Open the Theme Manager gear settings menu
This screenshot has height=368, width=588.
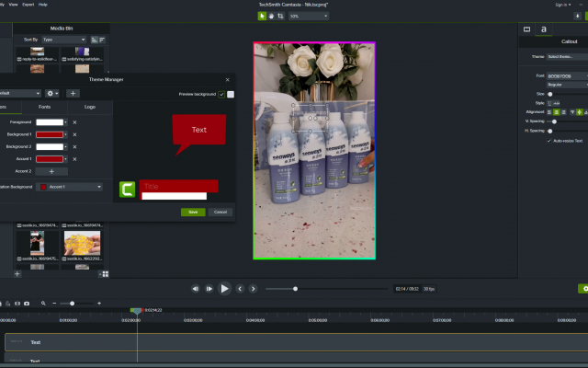tap(51, 93)
